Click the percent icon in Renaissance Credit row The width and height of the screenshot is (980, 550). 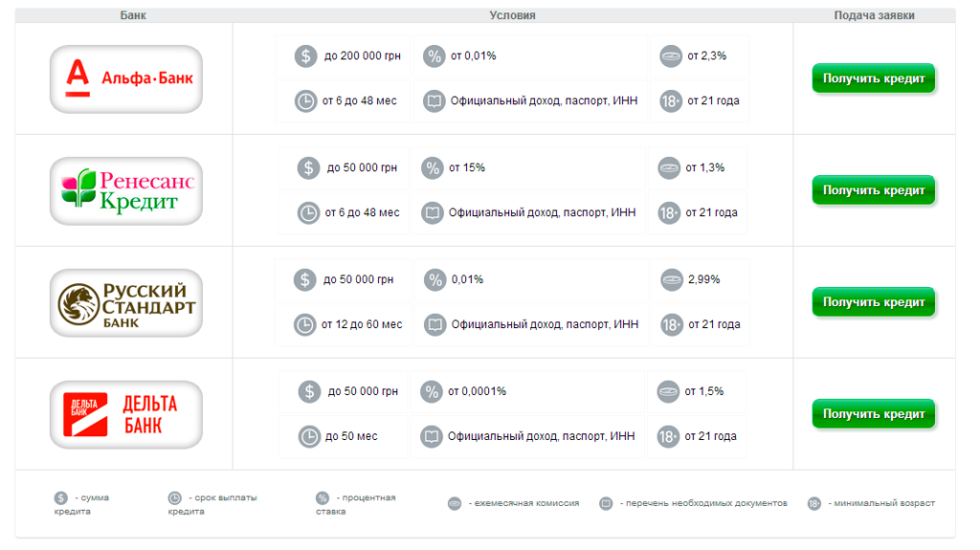click(x=433, y=168)
